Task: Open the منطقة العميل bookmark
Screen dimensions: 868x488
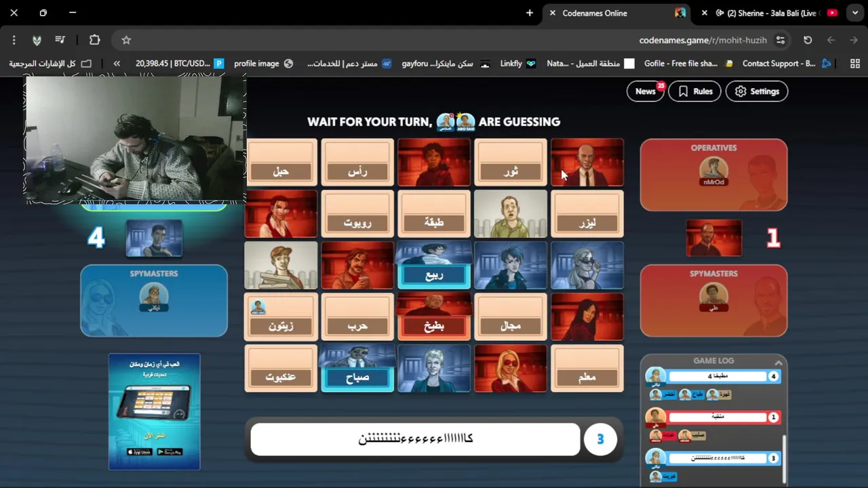Action: (x=591, y=64)
